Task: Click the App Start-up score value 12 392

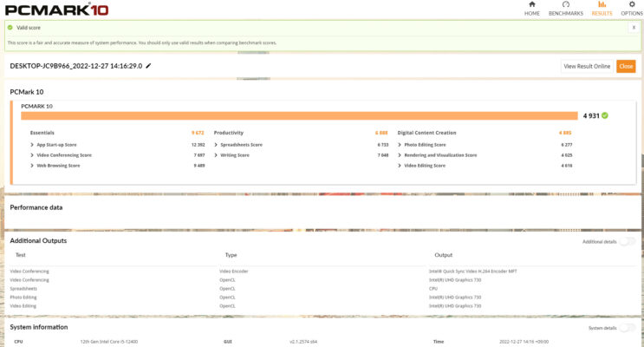Action: click(198, 145)
